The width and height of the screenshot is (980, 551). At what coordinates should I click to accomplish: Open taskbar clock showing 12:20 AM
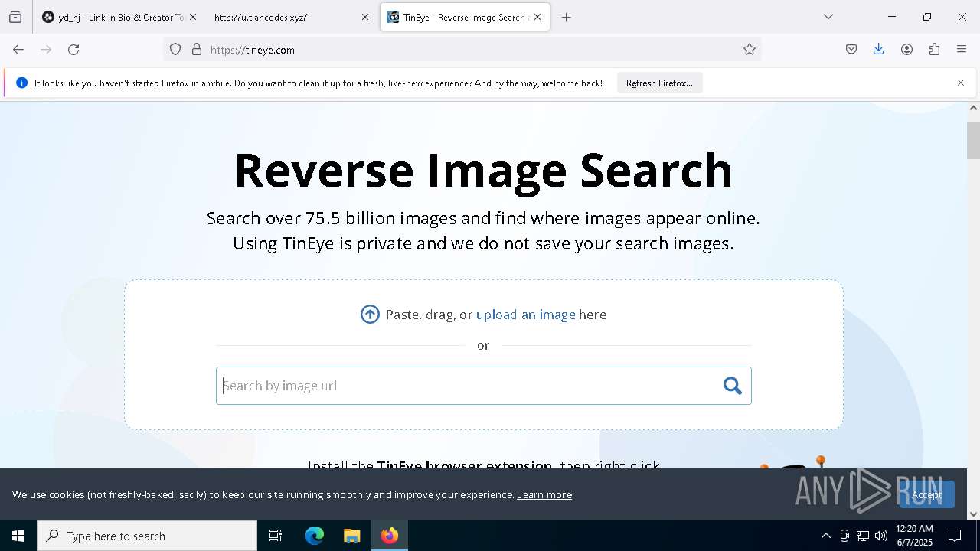click(x=914, y=536)
